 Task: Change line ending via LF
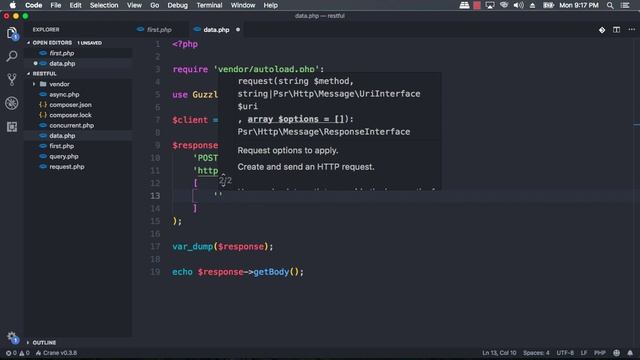584,353
